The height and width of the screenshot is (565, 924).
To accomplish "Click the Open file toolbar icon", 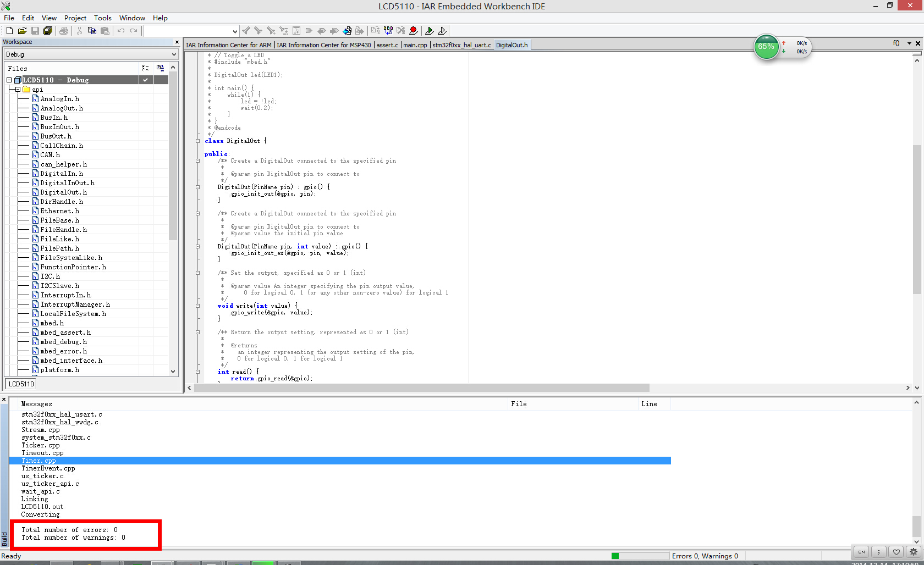I will (22, 31).
